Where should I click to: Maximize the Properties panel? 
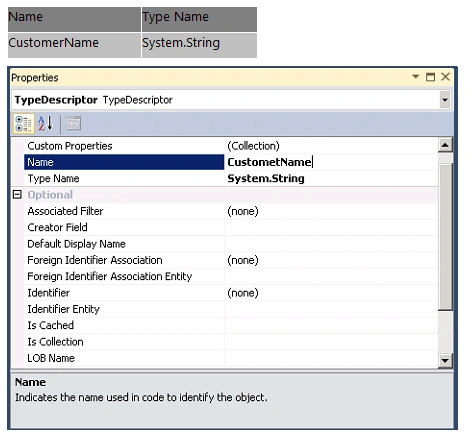430,77
